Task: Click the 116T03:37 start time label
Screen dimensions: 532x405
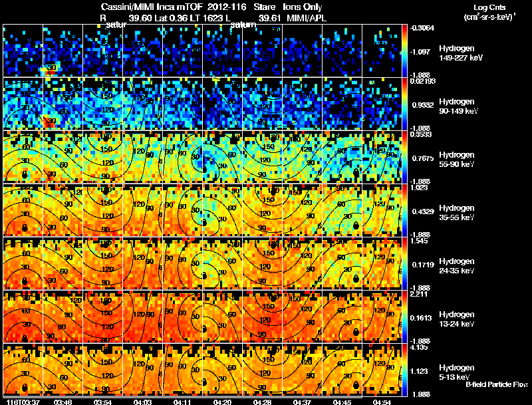Action: click(23, 402)
